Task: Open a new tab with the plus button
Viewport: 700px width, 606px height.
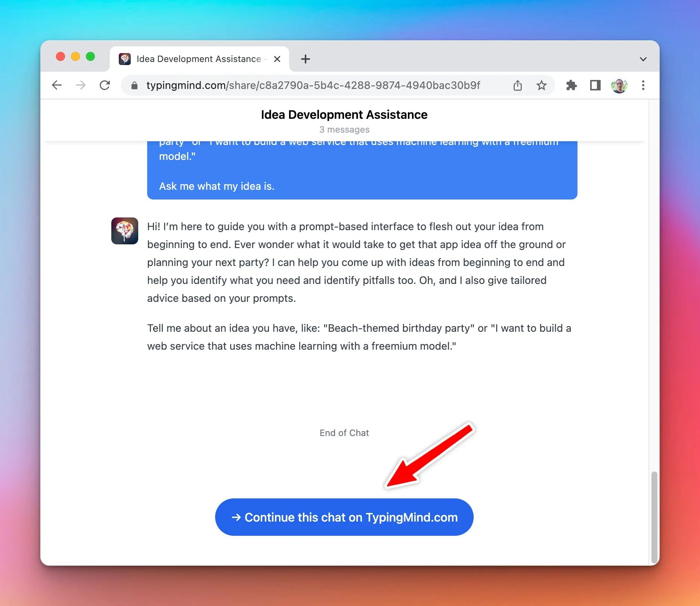Action: tap(306, 59)
